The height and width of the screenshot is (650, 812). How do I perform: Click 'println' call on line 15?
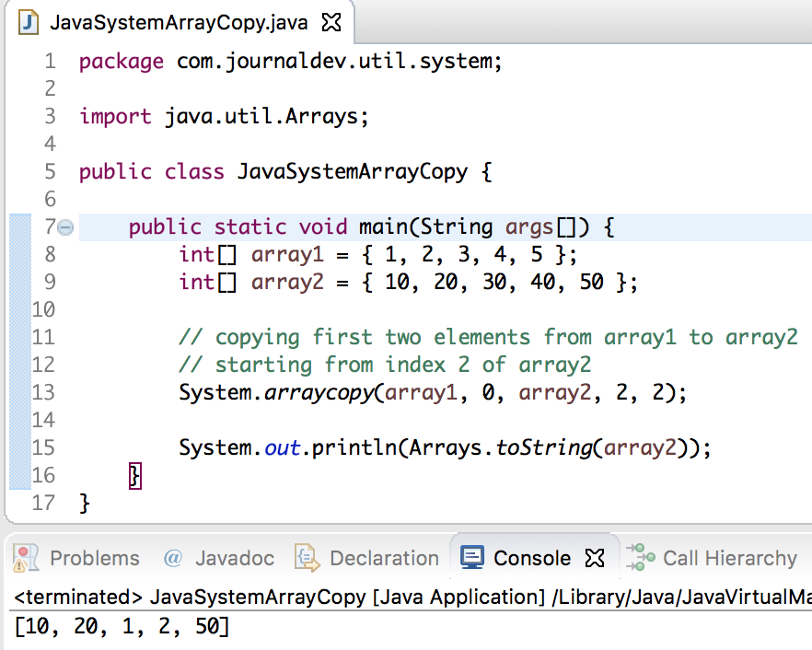click(354, 447)
